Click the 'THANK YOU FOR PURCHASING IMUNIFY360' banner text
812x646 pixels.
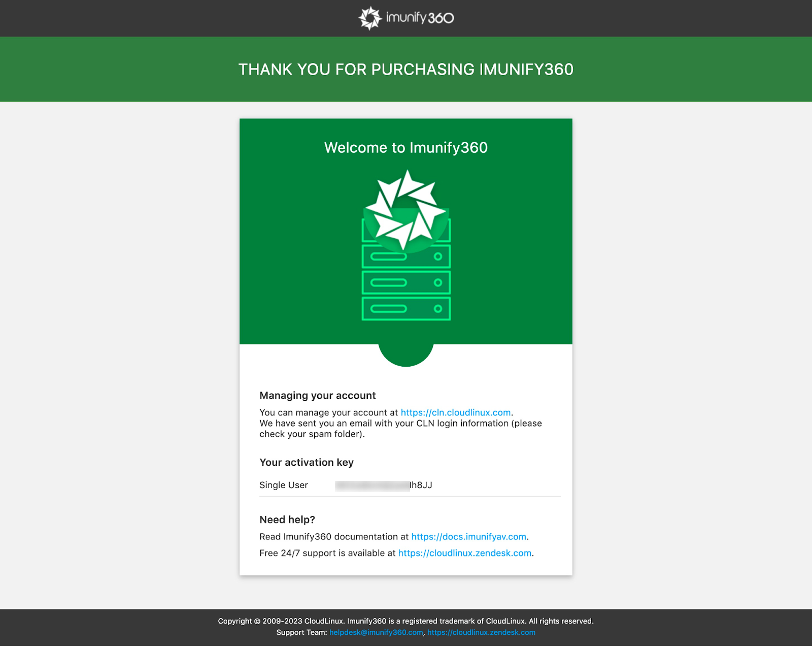(406, 69)
